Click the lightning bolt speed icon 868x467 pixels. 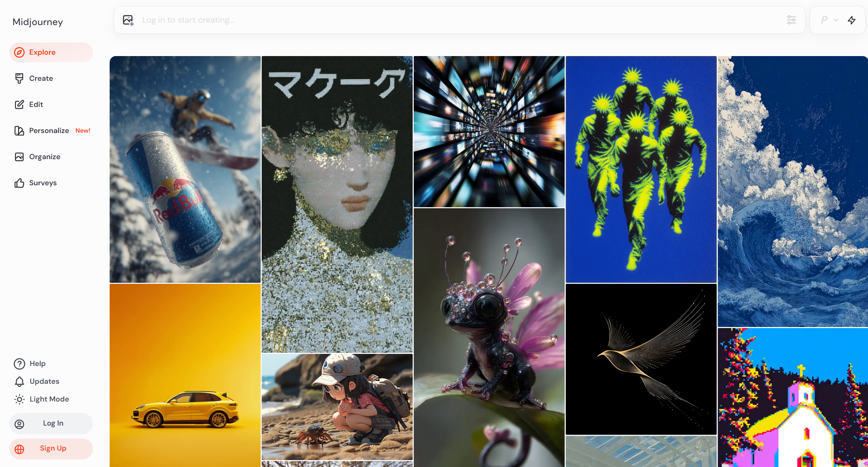point(852,20)
